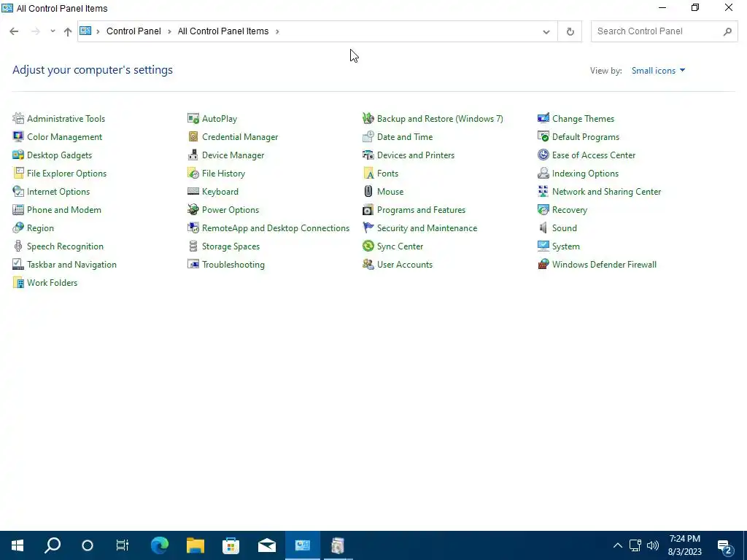Open Phone and Modem settings
The height and width of the screenshot is (560, 747).
64,209
